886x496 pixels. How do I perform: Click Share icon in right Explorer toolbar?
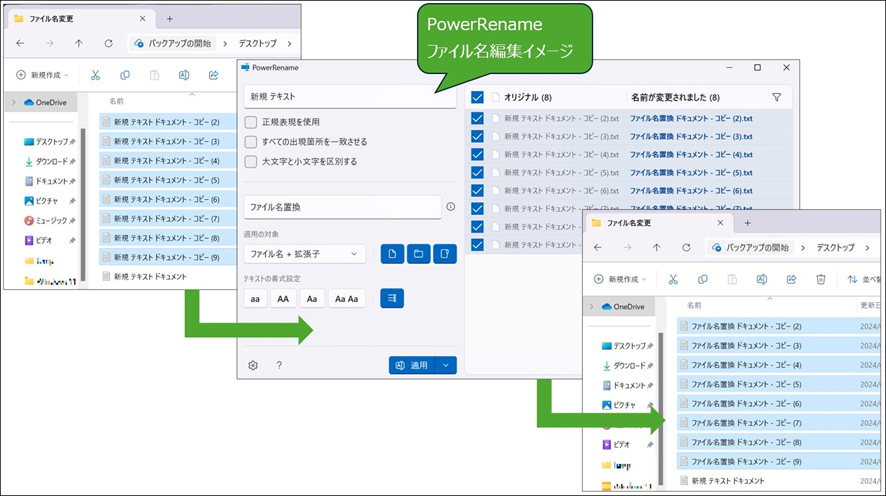(791, 279)
